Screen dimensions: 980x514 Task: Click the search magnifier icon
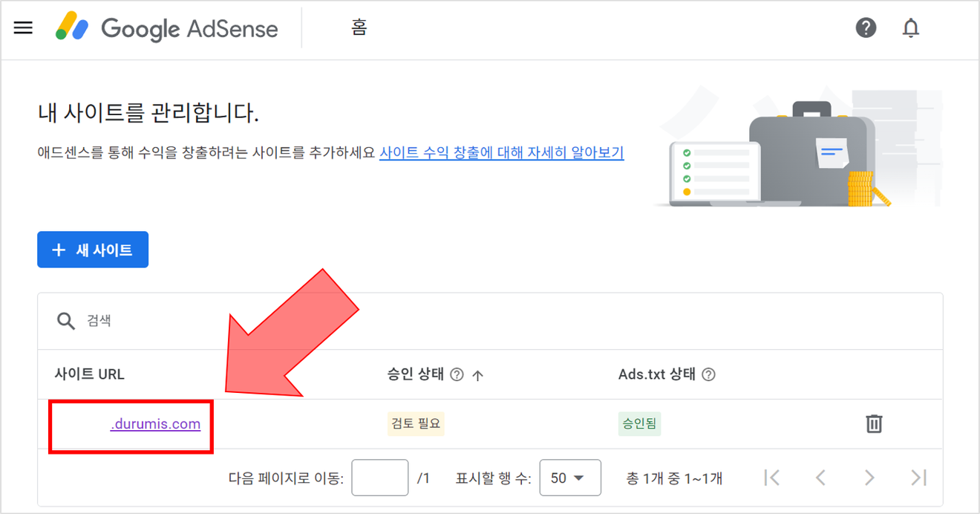click(x=66, y=321)
